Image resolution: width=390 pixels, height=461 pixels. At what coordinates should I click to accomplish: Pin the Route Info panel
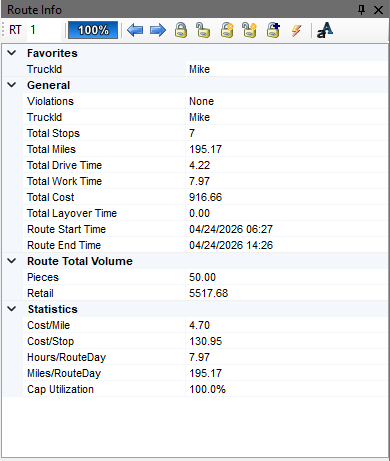click(x=361, y=10)
